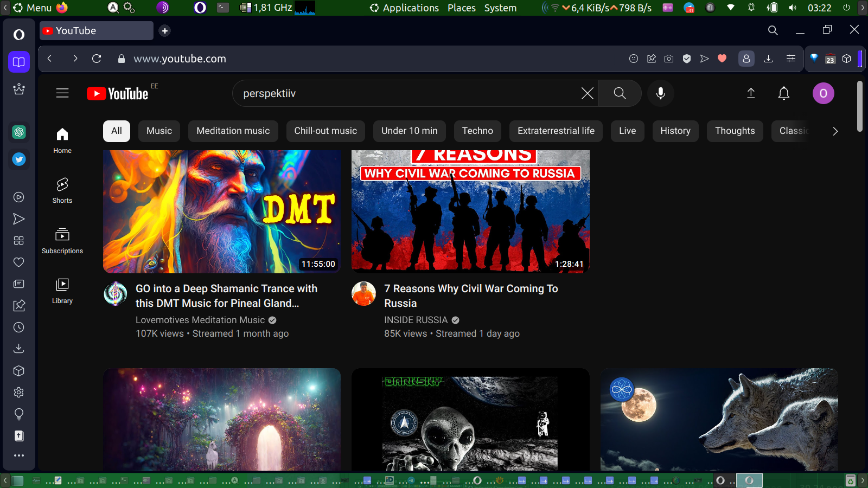Viewport: 868px width, 488px height.
Task: Search open tabs with the tab-bar magnifier
Action: pos(773,30)
